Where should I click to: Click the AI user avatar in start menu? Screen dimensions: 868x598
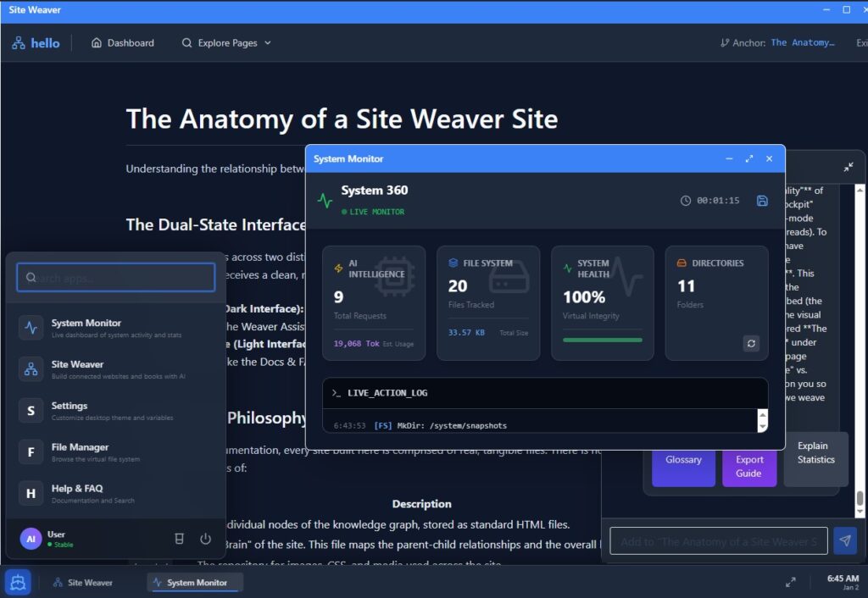[x=31, y=539]
